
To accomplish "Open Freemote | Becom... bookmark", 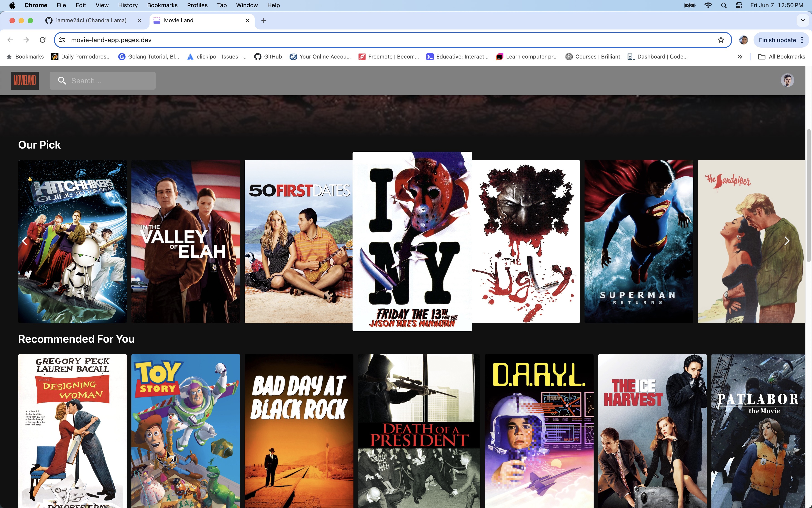I will click(x=389, y=57).
